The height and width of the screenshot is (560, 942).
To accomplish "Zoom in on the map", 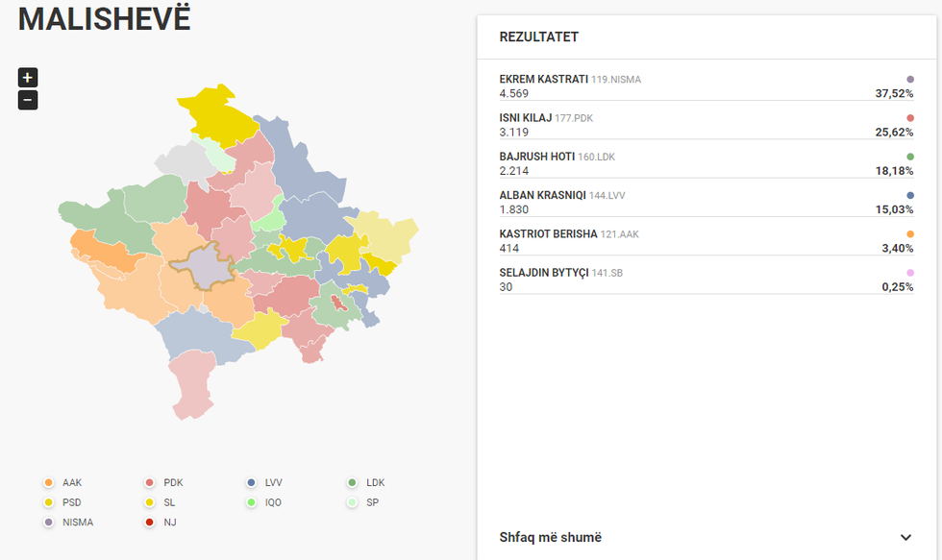I will [28, 78].
